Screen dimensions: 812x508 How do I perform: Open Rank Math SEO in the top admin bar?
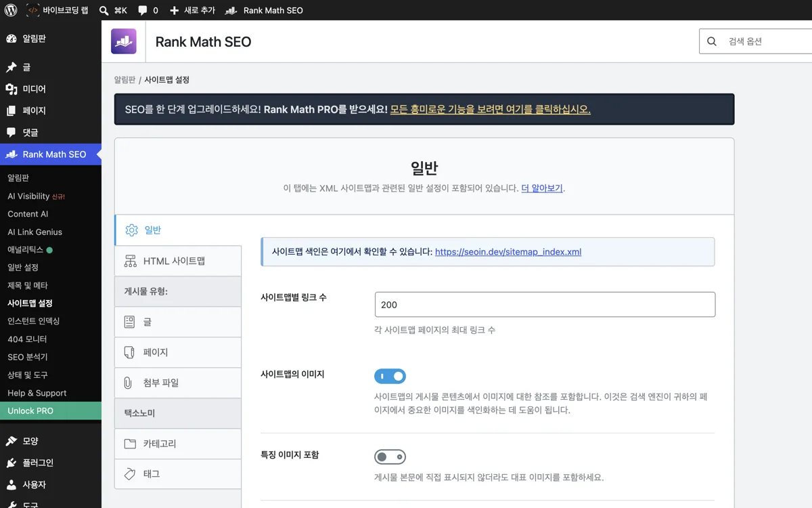tap(264, 10)
